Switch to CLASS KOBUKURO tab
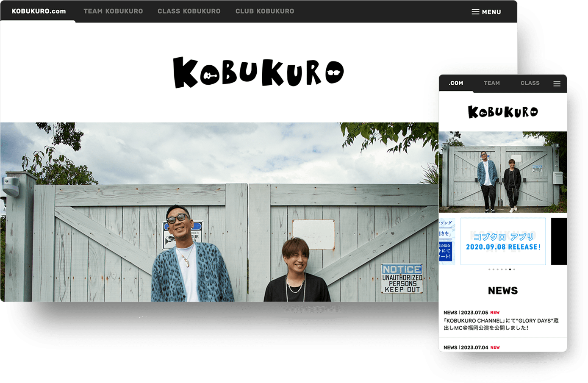This screenshot has width=588, height=383. (189, 11)
